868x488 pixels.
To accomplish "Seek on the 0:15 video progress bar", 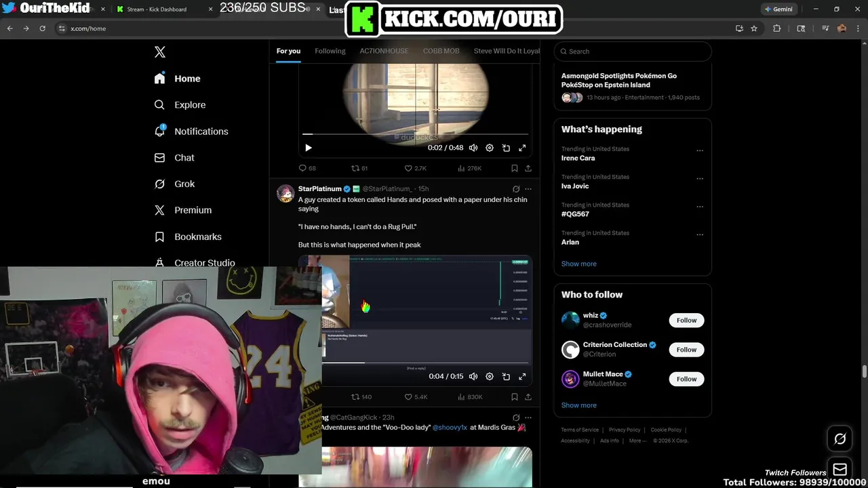I will pyautogui.click(x=426, y=363).
